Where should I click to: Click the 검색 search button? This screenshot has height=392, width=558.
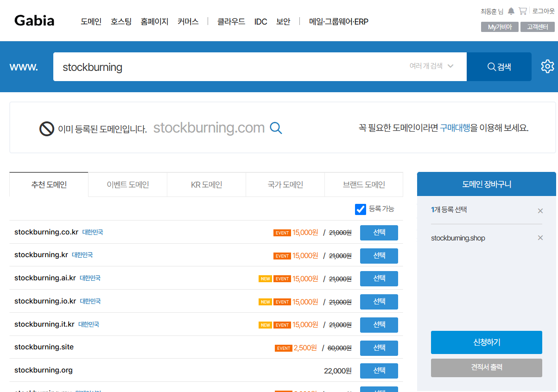[499, 67]
